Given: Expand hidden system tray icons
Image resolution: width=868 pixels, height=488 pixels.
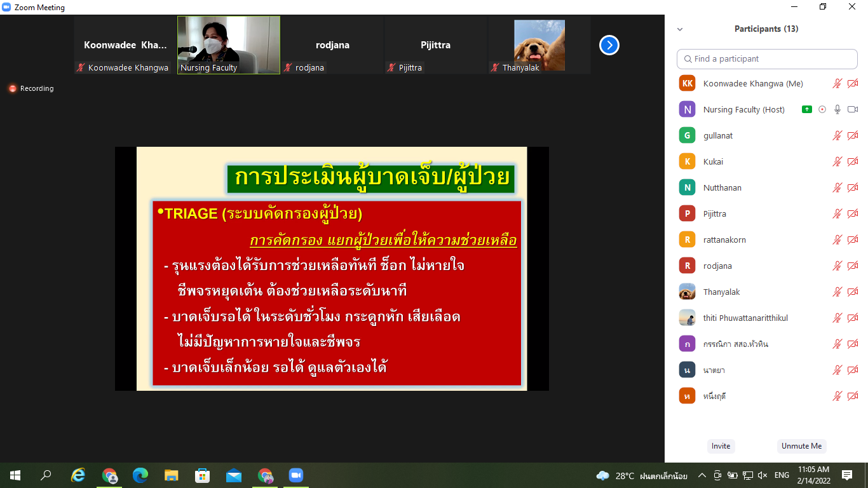Looking at the screenshot, I should pyautogui.click(x=702, y=475).
